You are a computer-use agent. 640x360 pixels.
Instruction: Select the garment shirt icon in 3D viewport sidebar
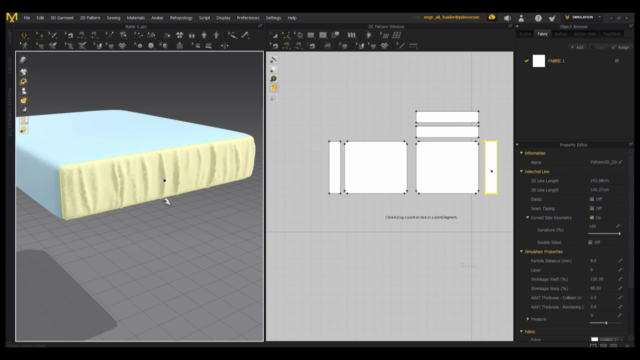[x=24, y=72]
